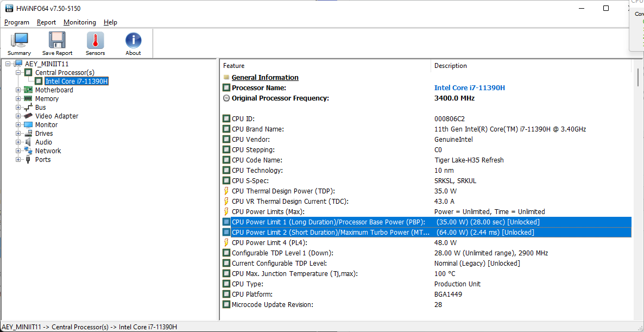Select the CPU Brand Name row
The height and width of the screenshot is (332, 644).
click(426, 129)
